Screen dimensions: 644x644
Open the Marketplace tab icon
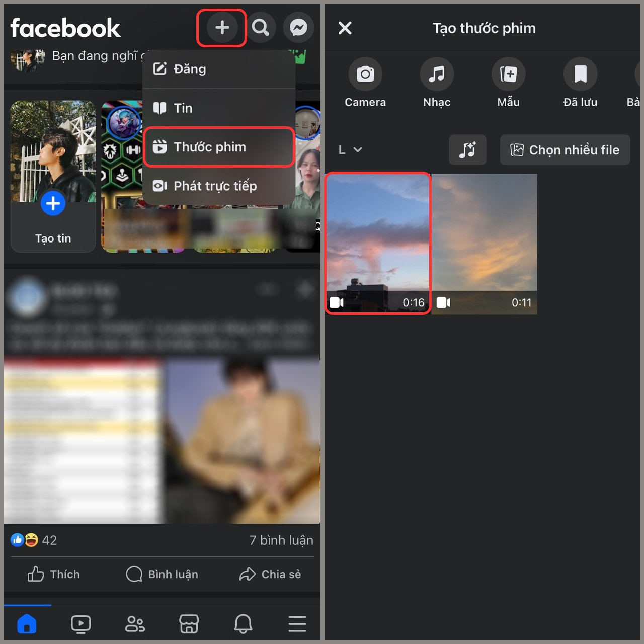189,623
